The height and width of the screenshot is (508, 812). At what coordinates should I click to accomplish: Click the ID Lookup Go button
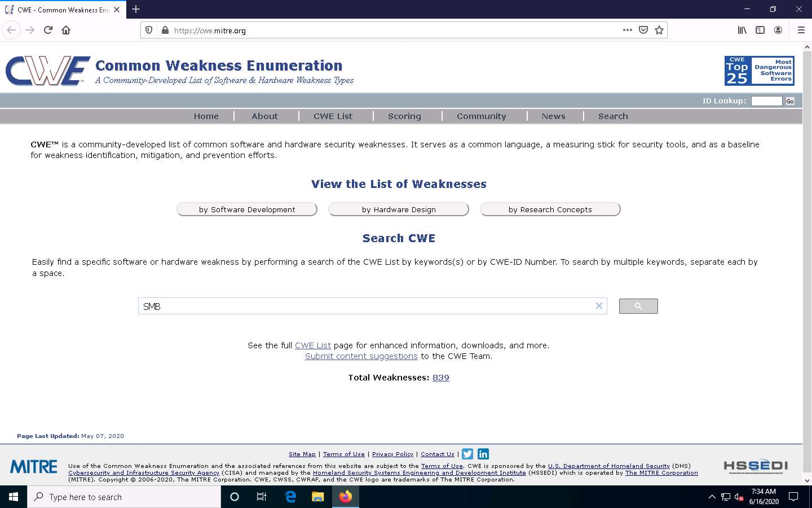click(x=790, y=102)
